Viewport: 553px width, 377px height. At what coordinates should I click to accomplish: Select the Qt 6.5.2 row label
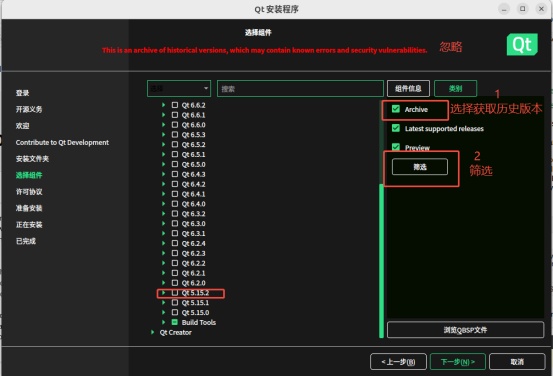tap(193, 145)
